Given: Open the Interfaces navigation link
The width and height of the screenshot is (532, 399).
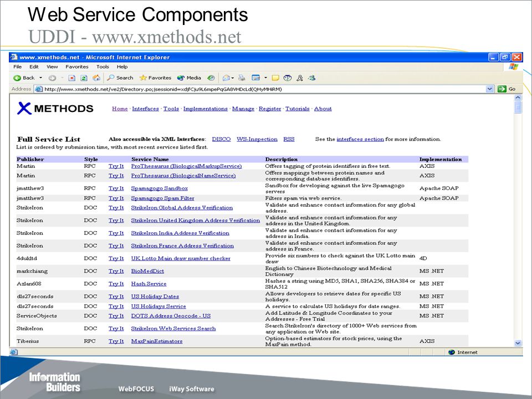Looking at the screenshot, I should [145, 109].
